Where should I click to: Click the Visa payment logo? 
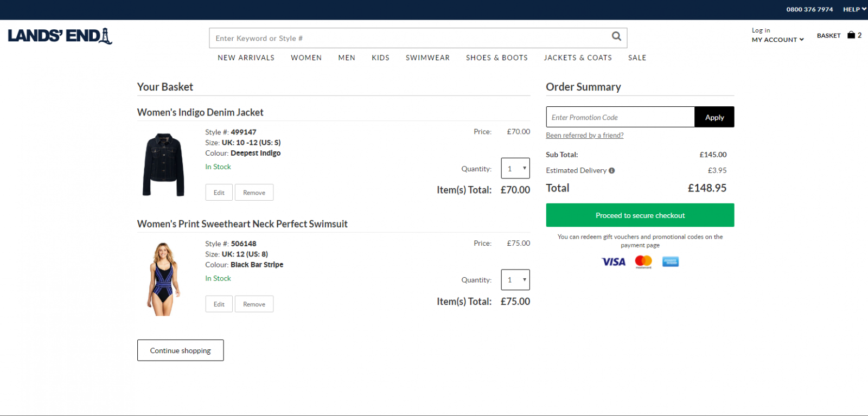(x=614, y=262)
